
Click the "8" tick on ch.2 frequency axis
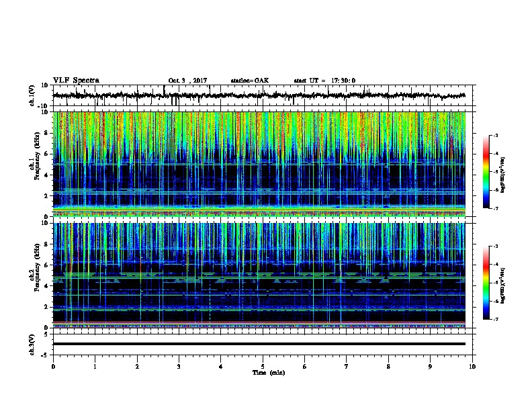coord(46,244)
